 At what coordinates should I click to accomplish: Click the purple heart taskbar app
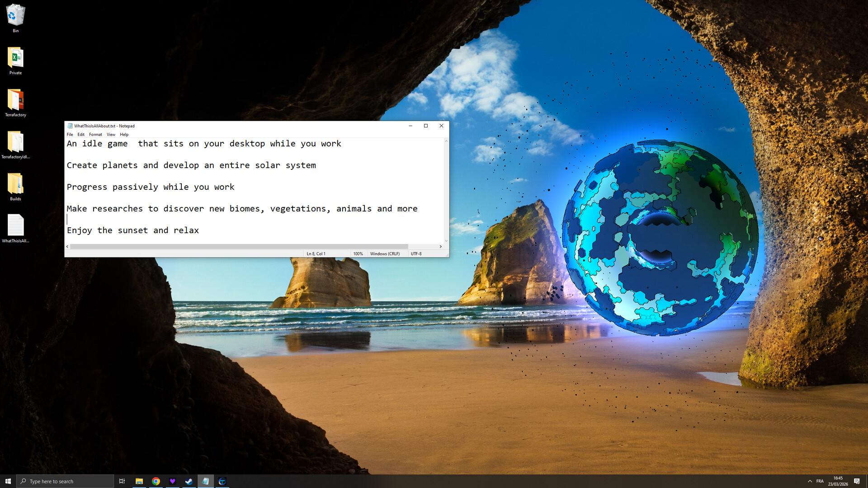point(172,481)
